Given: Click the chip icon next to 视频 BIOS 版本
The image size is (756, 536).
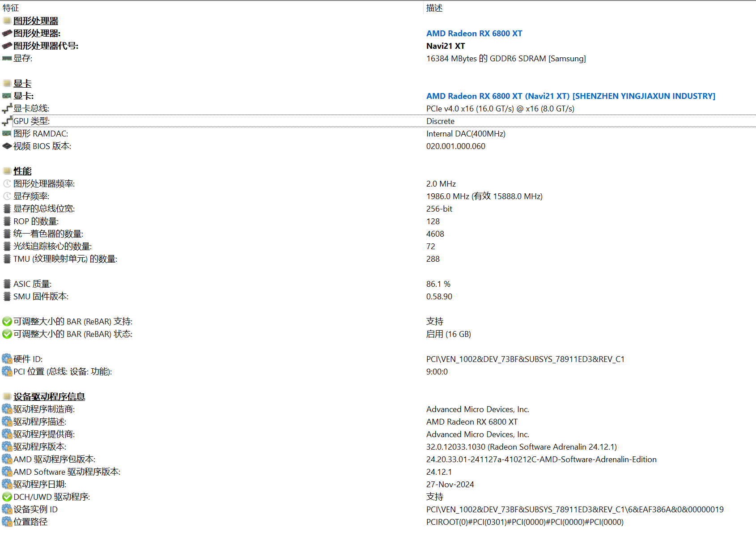Looking at the screenshot, I should (7, 146).
